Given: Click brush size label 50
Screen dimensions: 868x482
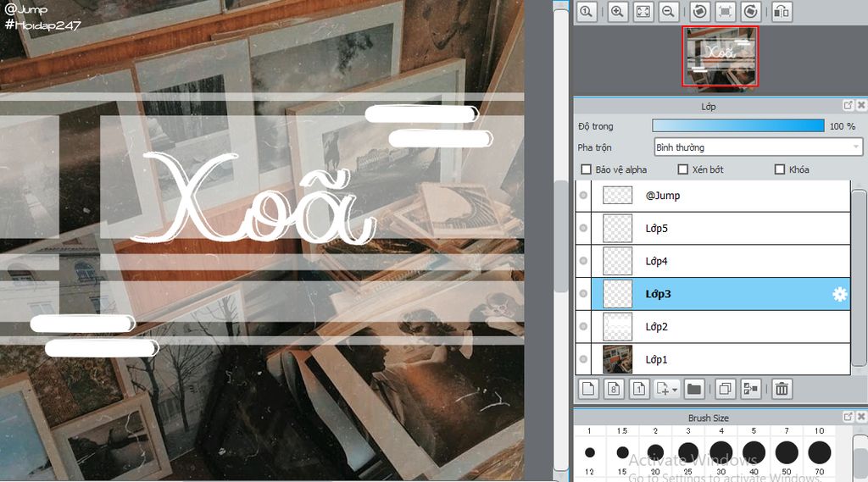Looking at the screenshot, I should pyautogui.click(x=787, y=472).
